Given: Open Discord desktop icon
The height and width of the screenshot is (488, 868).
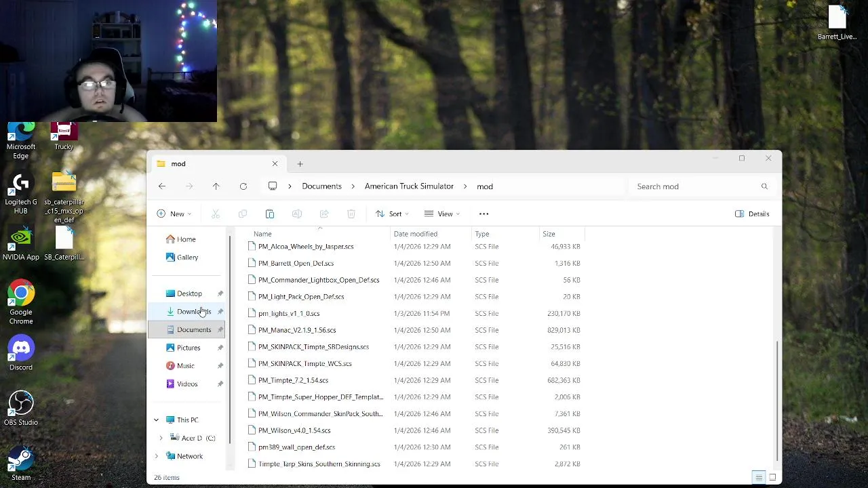Looking at the screenshot, I should [x=21, y=353].
